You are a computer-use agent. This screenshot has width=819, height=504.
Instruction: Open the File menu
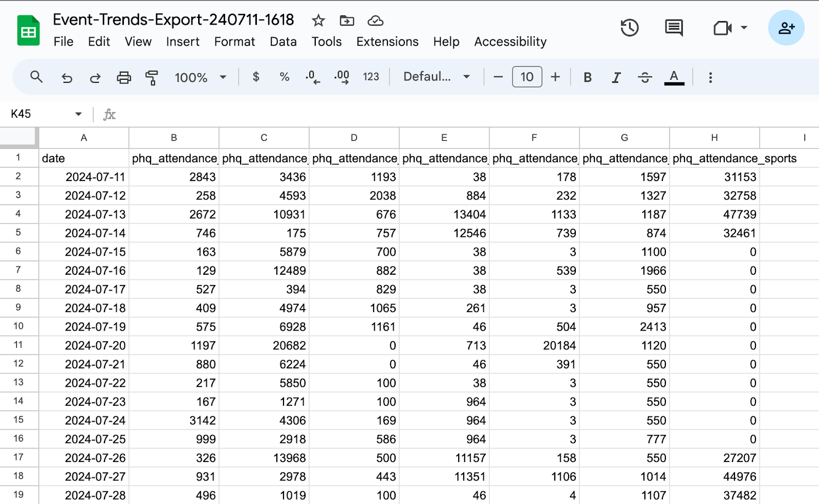(63, 42)
